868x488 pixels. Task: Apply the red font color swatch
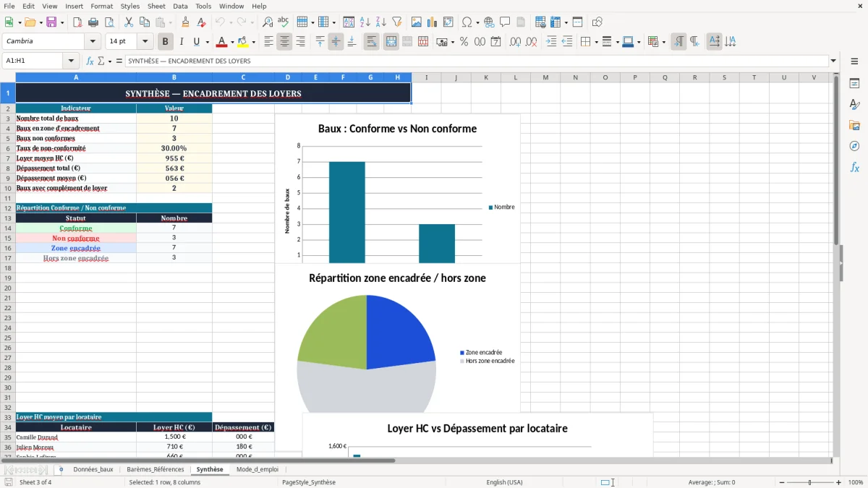pyautogui.click(x=222, y=42)
